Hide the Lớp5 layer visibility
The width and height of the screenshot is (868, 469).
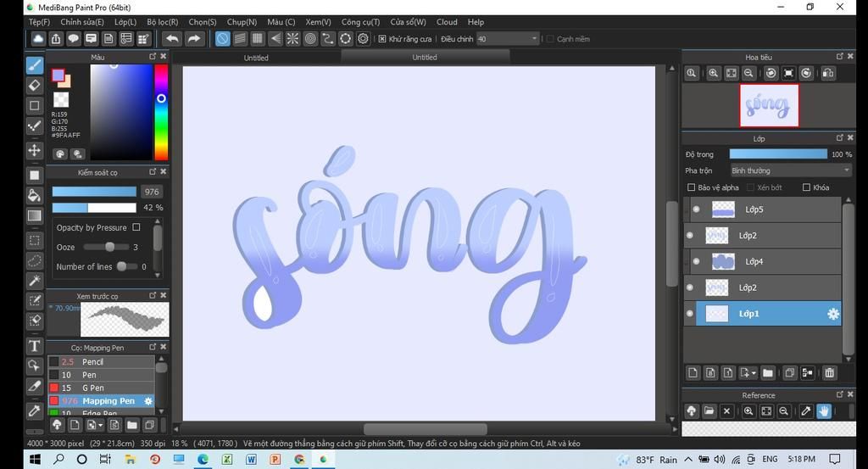[x=697, y=209]
